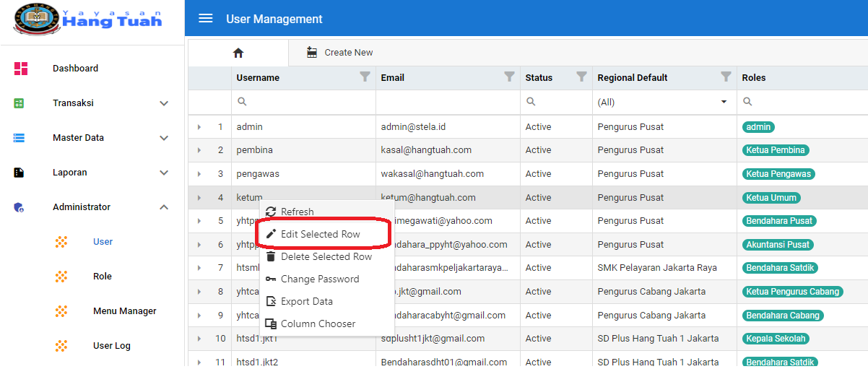Click the hamburger menu icon
The width and height of the screenshot is (868, 369).
pyautogui.click(x=206, y=19)
